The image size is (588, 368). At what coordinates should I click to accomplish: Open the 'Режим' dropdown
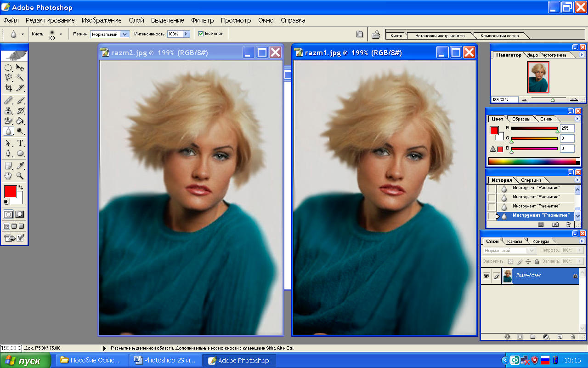pyautogui.click(x=124, y=34)
